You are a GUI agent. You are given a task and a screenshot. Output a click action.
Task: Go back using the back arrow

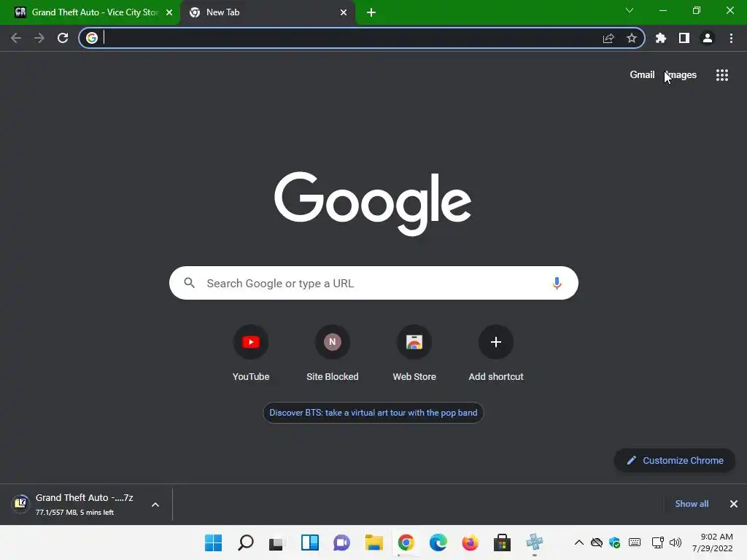[16, 38]
